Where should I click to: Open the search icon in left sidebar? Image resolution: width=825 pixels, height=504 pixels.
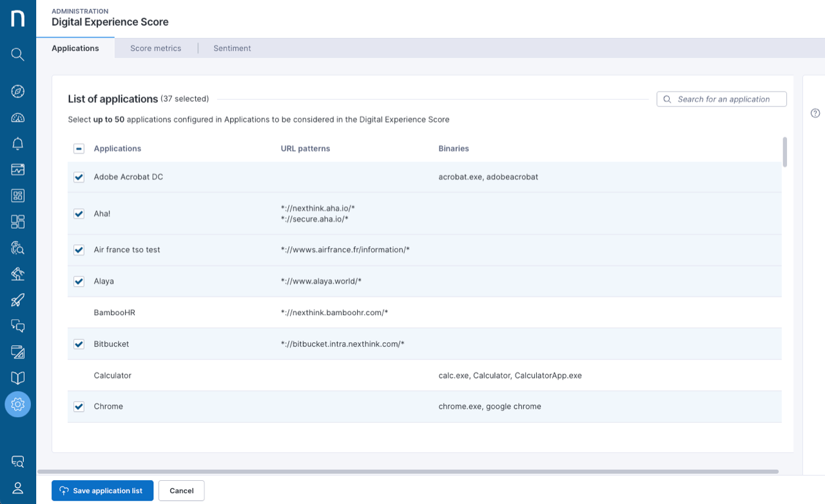coord(18,54)
